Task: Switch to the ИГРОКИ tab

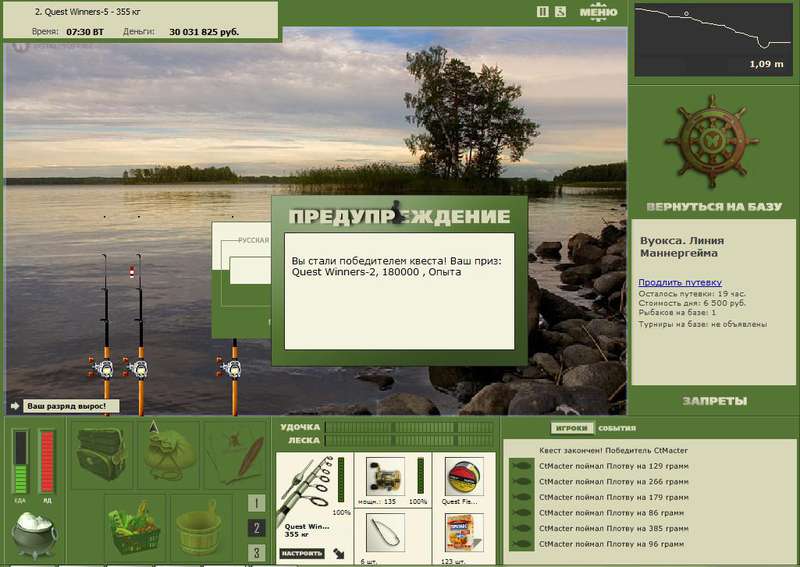Action: [572, 428]
